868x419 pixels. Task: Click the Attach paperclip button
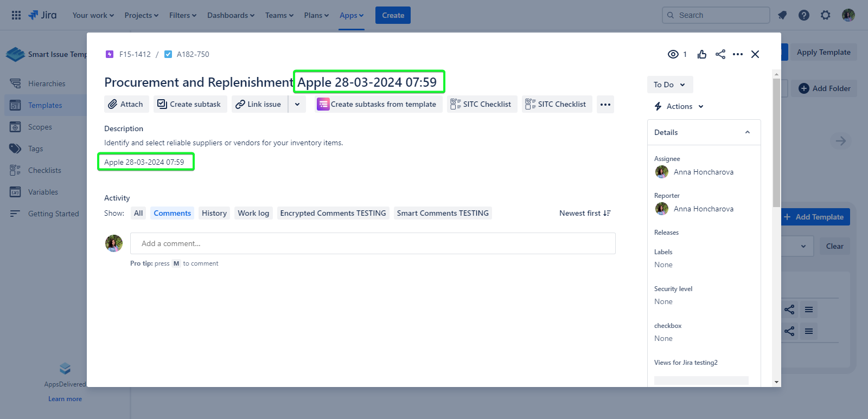[126, 104]
